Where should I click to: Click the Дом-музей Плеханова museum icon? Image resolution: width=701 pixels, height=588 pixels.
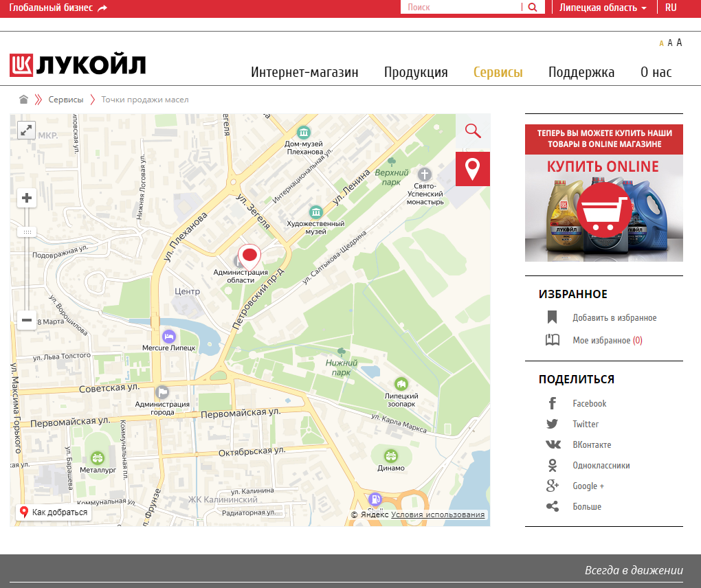point(304,133)
